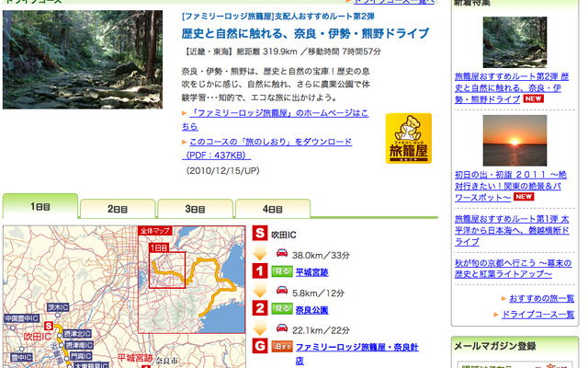This screenshot has width=588, height=368.
Task: Click the red S start icon in route list
Action: (x=259, y=233)
